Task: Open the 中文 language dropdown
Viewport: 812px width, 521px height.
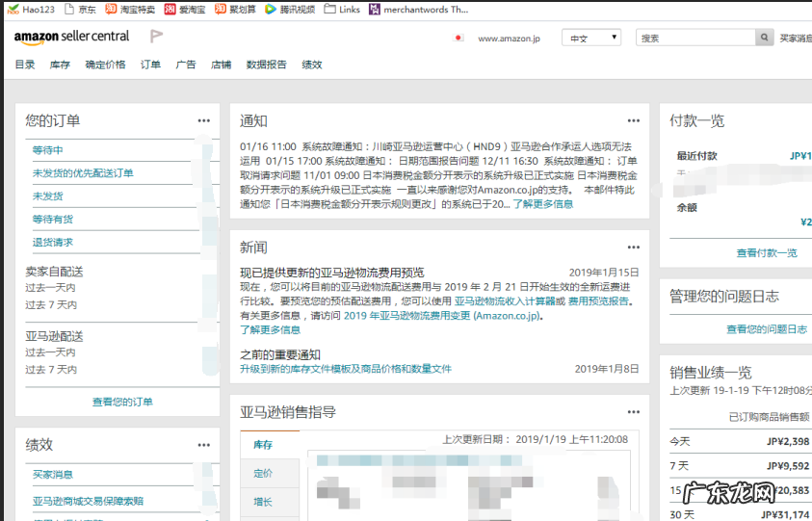Action: point(591,38)
